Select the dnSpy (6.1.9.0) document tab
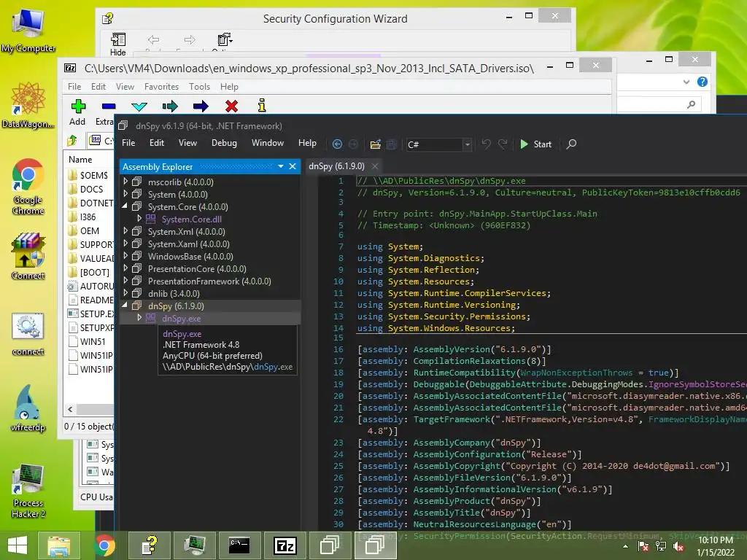Screen dimensions: 747x560 click(x=336, y=166)
